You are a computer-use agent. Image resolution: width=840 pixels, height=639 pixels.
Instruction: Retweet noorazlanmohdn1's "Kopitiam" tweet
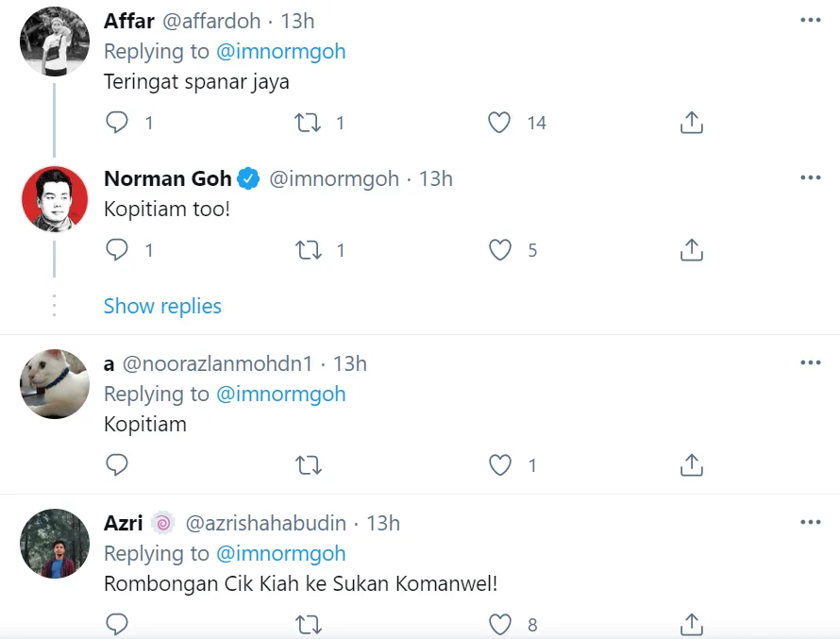point(308,464)
